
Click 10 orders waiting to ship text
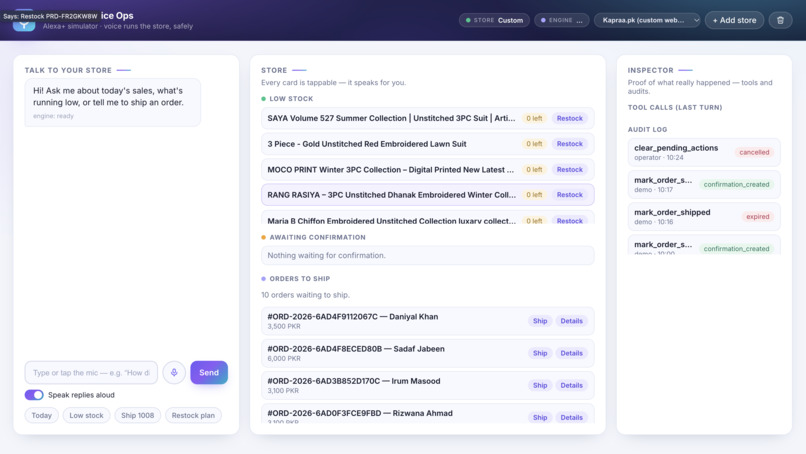[x=305, y=295]
